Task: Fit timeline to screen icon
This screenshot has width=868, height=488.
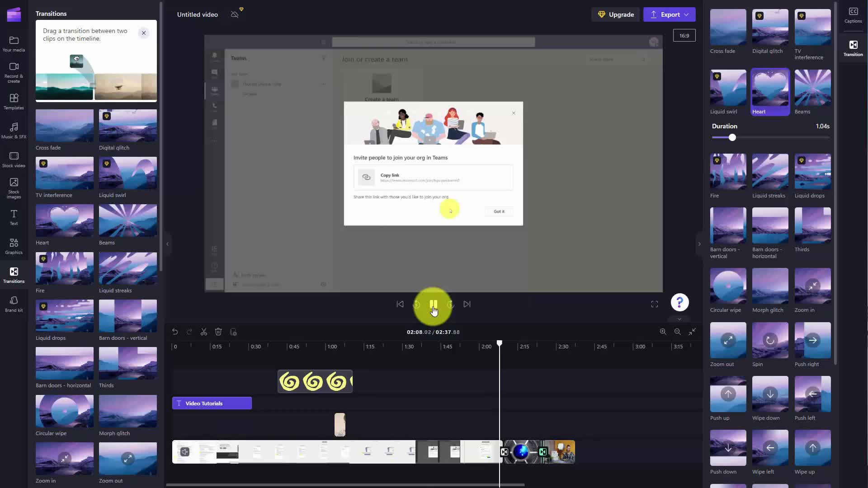Action: coord(692,332)
